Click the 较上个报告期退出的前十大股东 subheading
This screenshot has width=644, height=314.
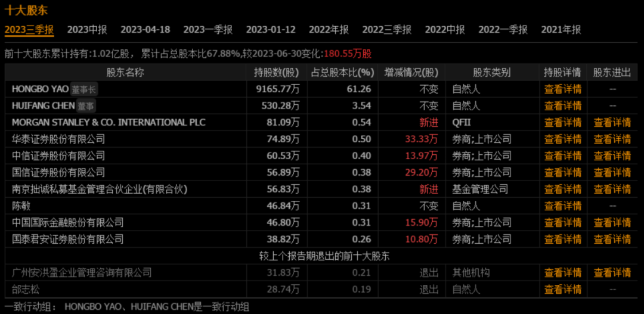324,256
